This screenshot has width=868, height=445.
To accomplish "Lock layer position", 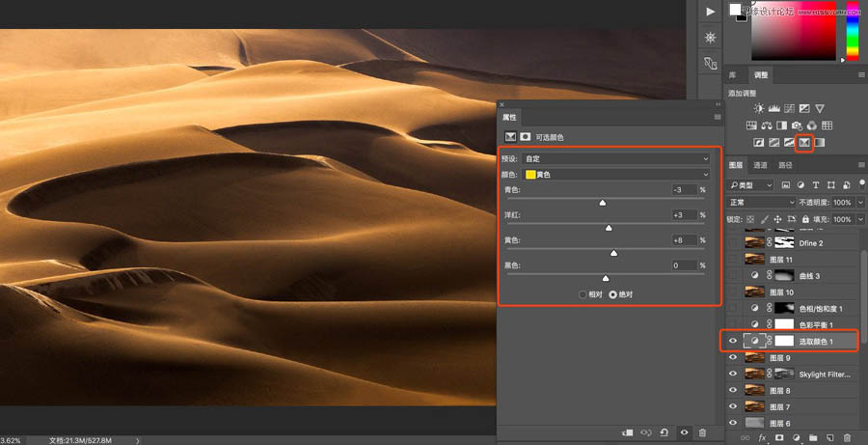I will pyautogui.click(x=777, y=219).
